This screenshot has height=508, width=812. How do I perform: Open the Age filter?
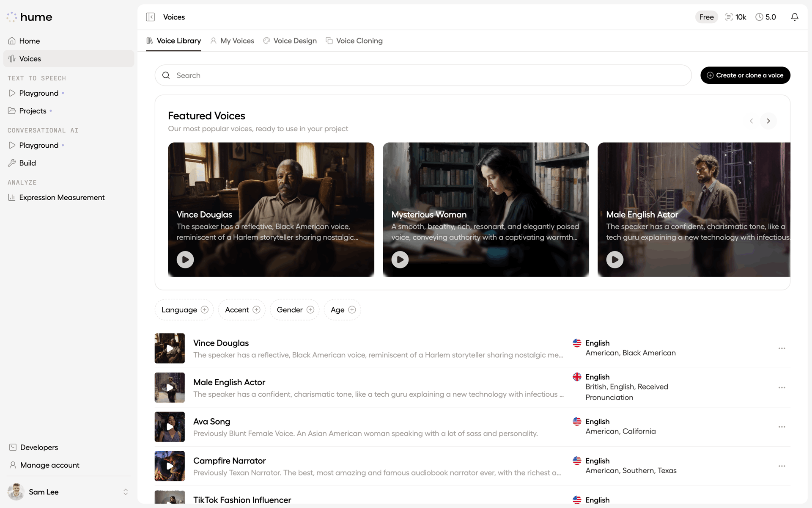pyautogui.click(x=343, y=310)
